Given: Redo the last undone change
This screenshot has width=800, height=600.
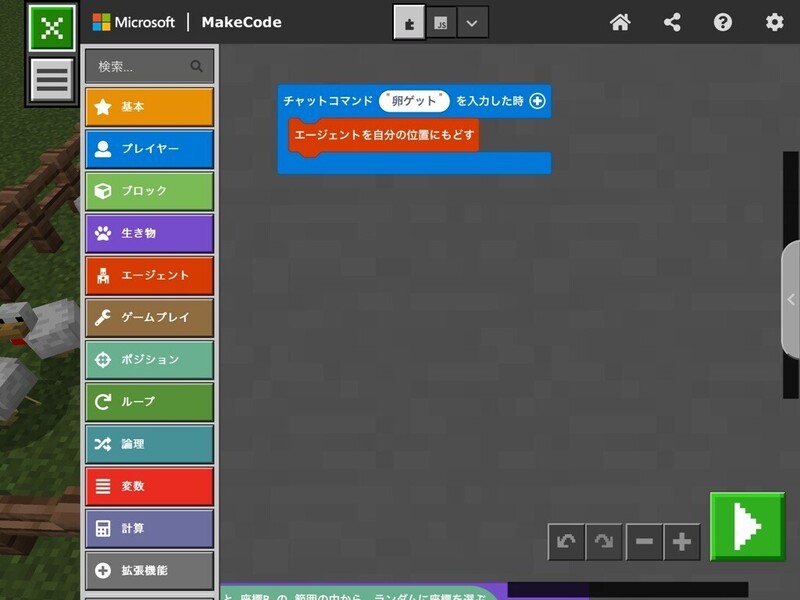Looking at the screenshot, I should [604, 542].
